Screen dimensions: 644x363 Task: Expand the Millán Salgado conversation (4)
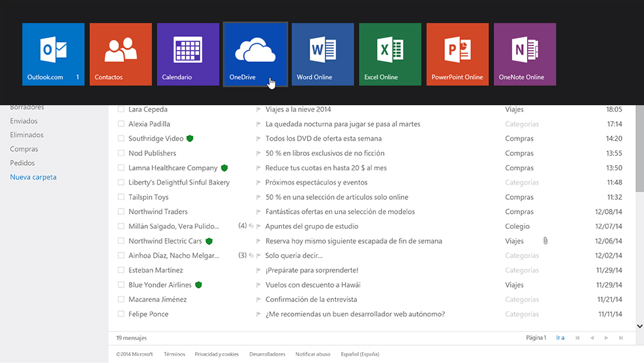click(x=242, y=226)
